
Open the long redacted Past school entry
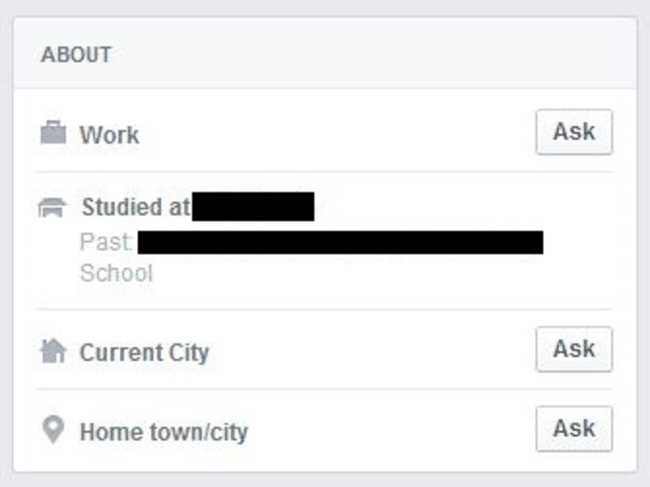340,242
